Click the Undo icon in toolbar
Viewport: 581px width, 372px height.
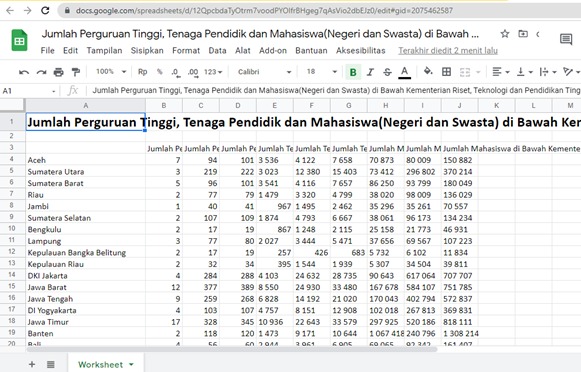(24, 72)
